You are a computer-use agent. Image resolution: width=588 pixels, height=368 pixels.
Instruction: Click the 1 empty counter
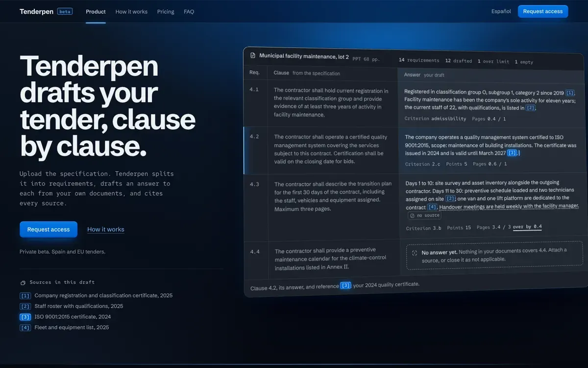(524, 62)
